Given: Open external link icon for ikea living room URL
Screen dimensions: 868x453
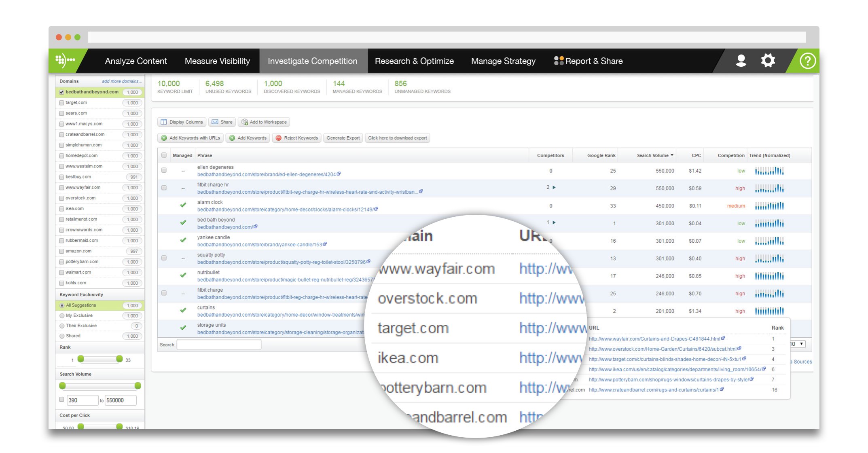Looking at the screenshot, I should pyautogui.click(x=764, y=369).
